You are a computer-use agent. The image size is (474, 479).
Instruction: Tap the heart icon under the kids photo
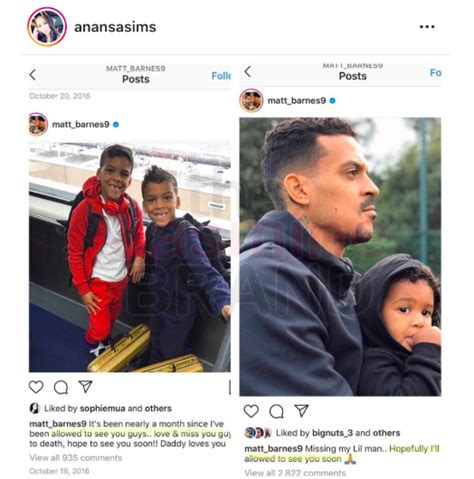(36, 387)
